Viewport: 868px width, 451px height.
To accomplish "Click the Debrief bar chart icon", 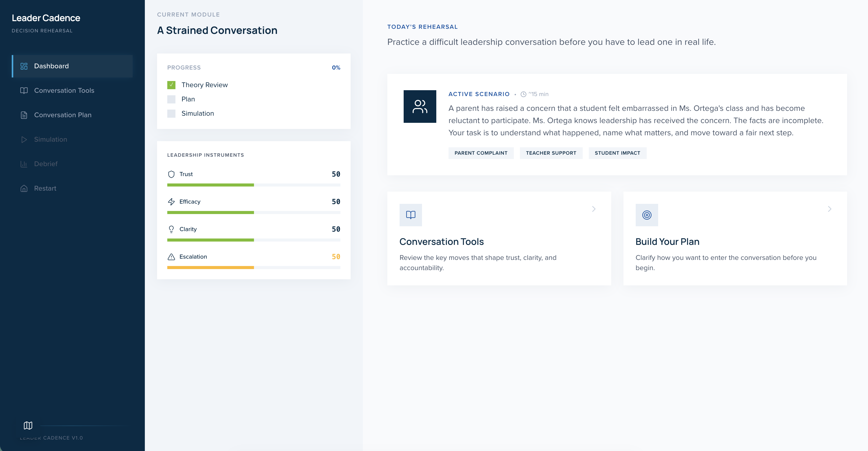I will pyautogui.click(x=24, y=164).
